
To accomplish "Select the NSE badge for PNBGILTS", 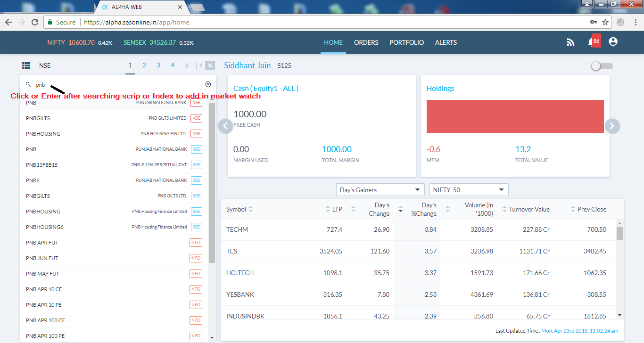I will [x=196, y=118].
